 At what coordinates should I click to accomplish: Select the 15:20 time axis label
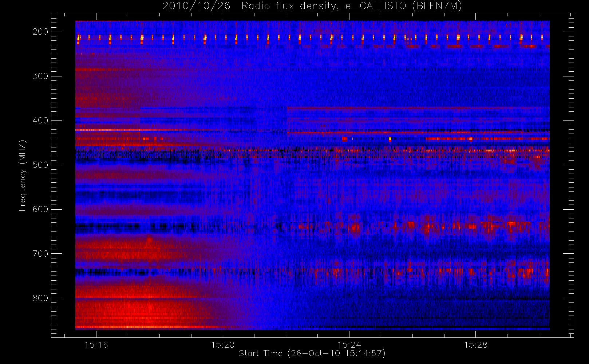223,345
